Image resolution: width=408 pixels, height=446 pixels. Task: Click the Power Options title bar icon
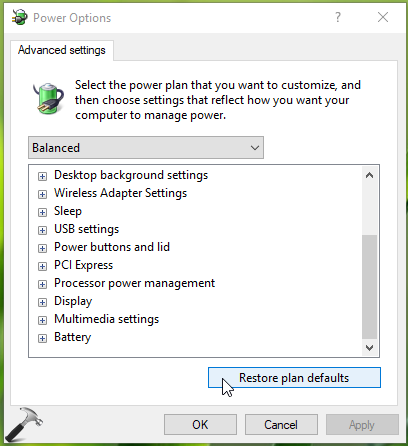pyautogui.click(x=19, y=17)
